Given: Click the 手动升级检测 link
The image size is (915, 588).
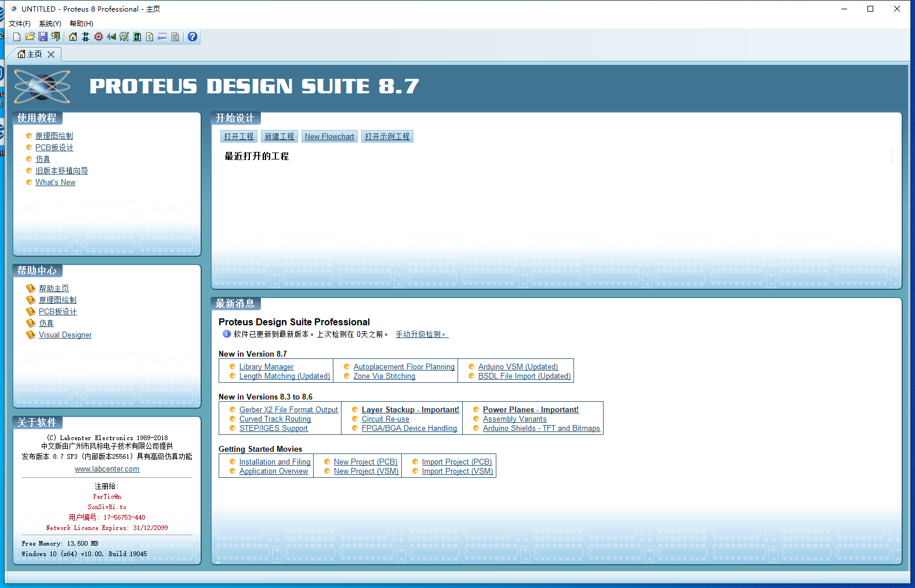Looking at the screenshot, I should click(422, 334).
